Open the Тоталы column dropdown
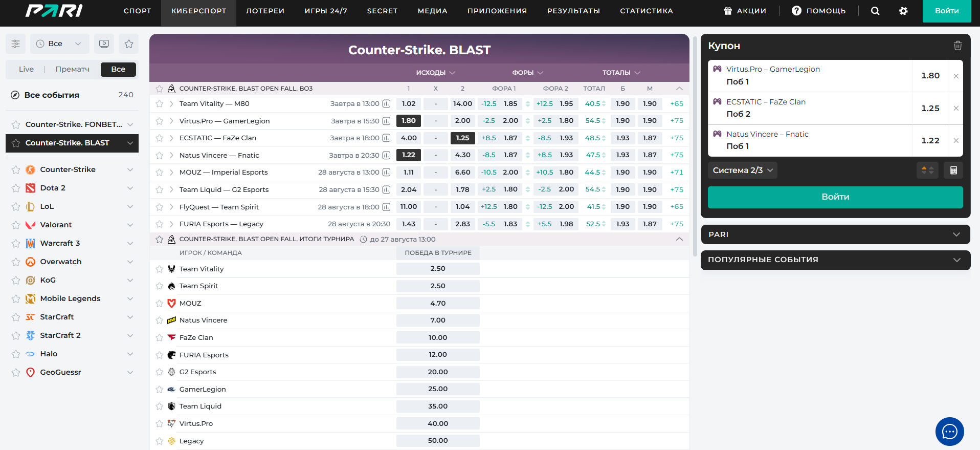The width and height of the screenshot is (980, 450). (621, 73)
